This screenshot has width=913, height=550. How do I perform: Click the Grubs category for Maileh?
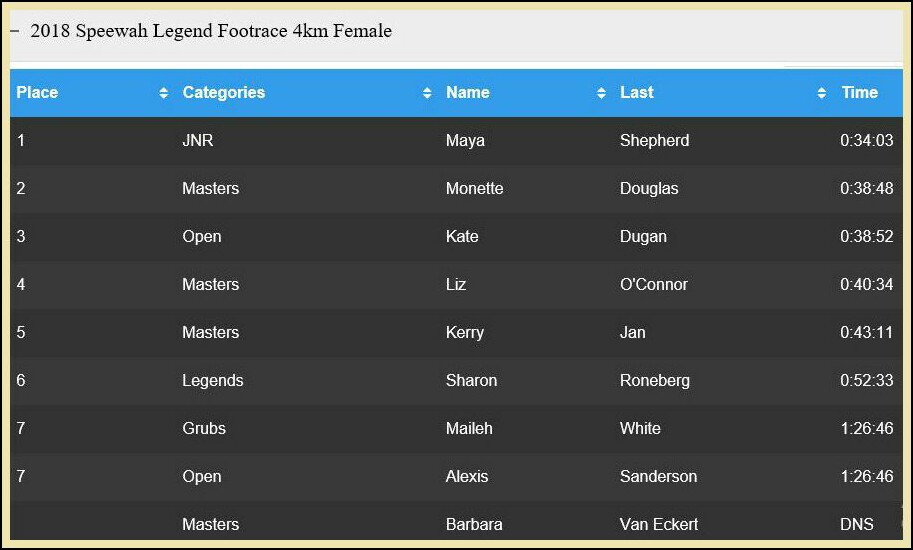[204, 428]
